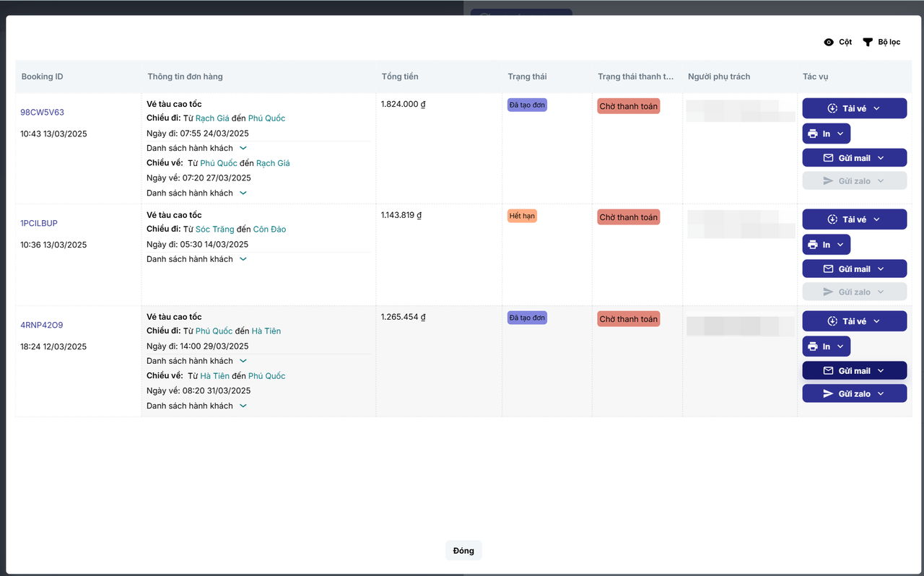Click the In print button for booking 98CW5V63
Viewport: 924px width, 576px height.
pos(827,134)
